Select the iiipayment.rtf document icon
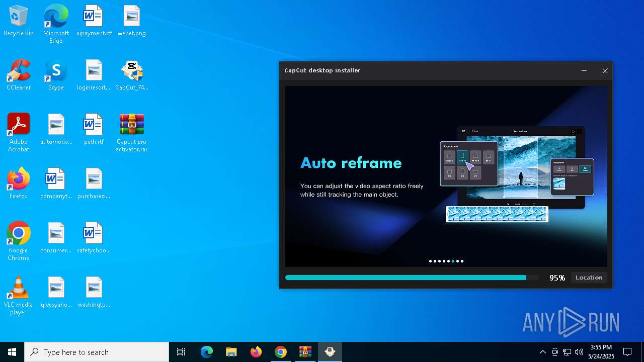The image size is (644, 362). pos(94,21)
